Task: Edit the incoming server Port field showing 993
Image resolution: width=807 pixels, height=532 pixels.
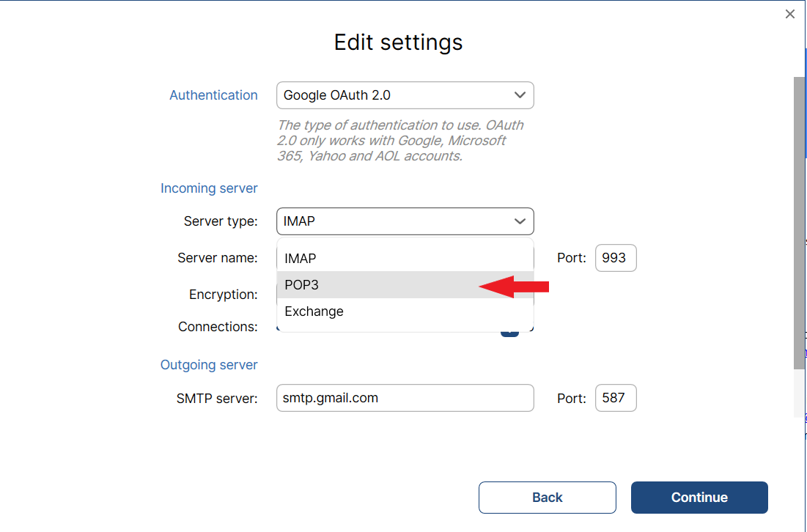Action: (x=615, y=257)
